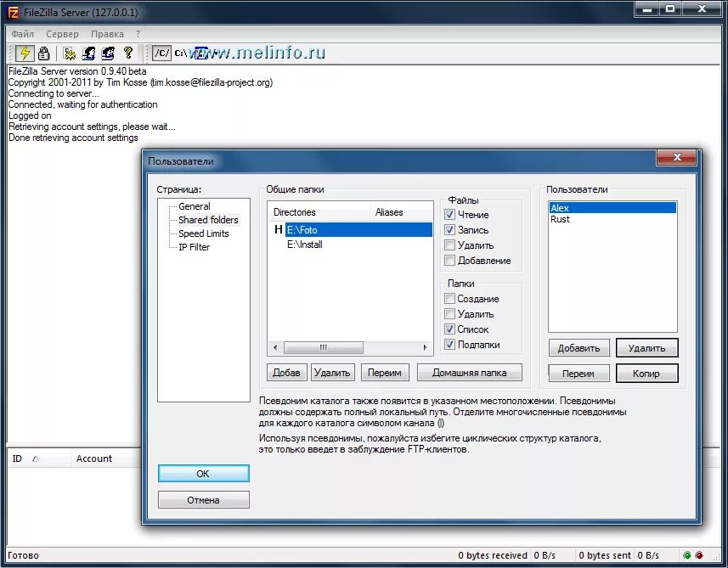Viewport: 728px width, 568px height.
Task: Open the Правка menu
Action: [107, 34]
